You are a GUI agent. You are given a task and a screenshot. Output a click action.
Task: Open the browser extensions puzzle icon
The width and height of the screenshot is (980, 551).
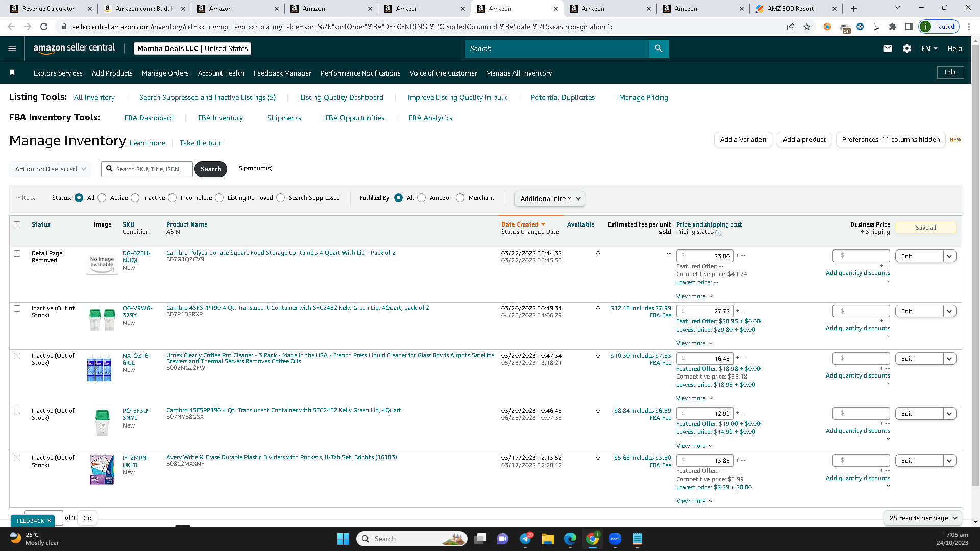click(x=893, y=27)
